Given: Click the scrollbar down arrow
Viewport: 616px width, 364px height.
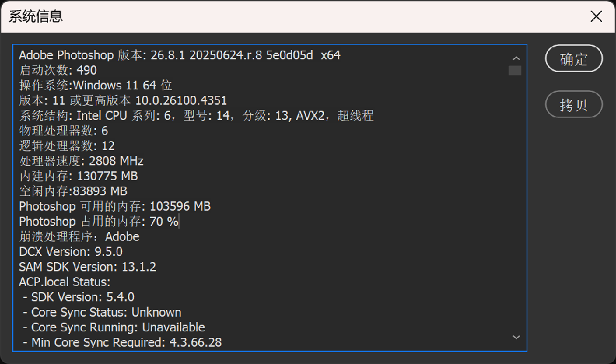Looking at the screenshot, I should coord(516,337).
